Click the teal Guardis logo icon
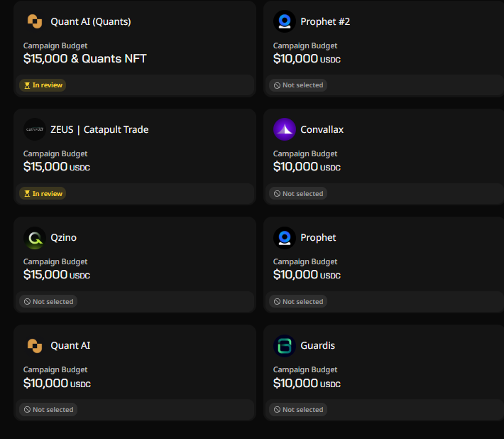The image size is (504, 439). 285,346
